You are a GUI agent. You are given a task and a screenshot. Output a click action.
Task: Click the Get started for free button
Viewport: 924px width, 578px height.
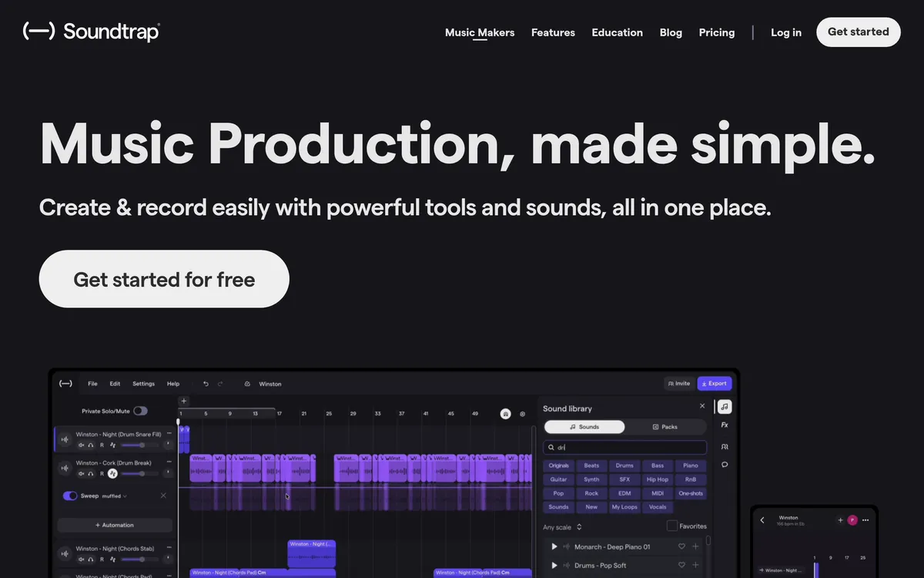point(164,279)
